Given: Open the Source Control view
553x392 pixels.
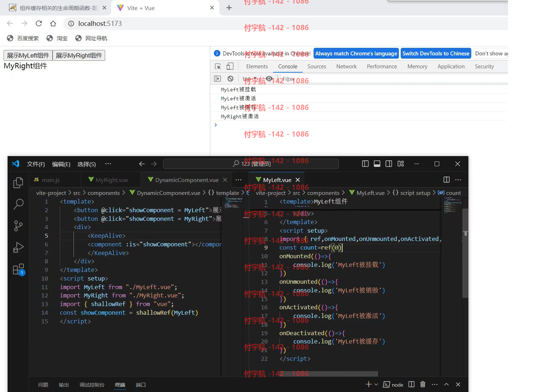Looking at the screenshot, I should pyautogui.click(x=18, y=226).
